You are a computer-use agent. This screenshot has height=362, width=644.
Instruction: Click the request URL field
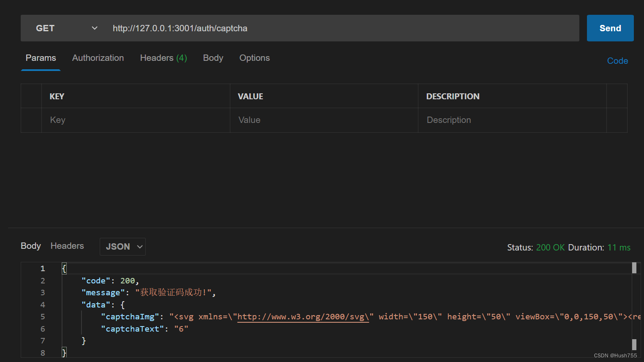[343, 28]
